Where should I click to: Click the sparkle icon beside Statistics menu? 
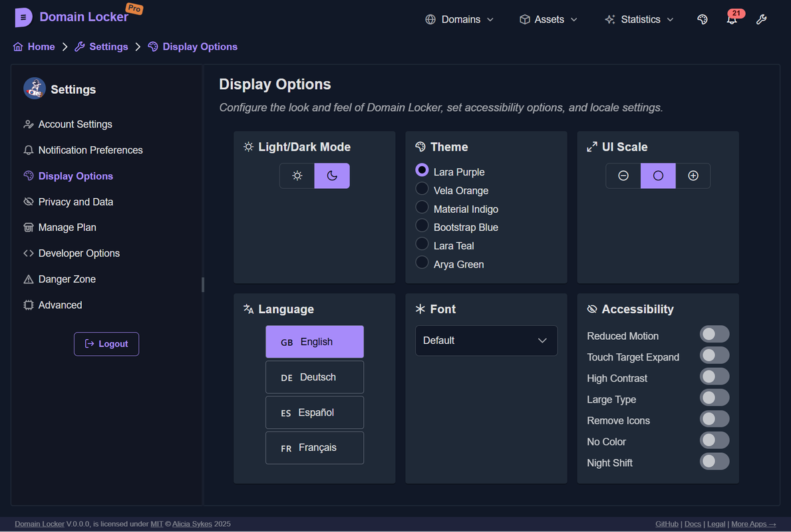point(610,19)
